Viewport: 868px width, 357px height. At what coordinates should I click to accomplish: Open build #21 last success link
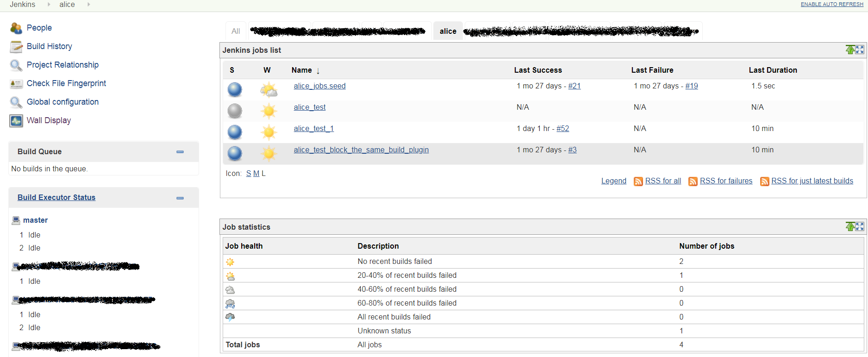(x=575, y=86)
